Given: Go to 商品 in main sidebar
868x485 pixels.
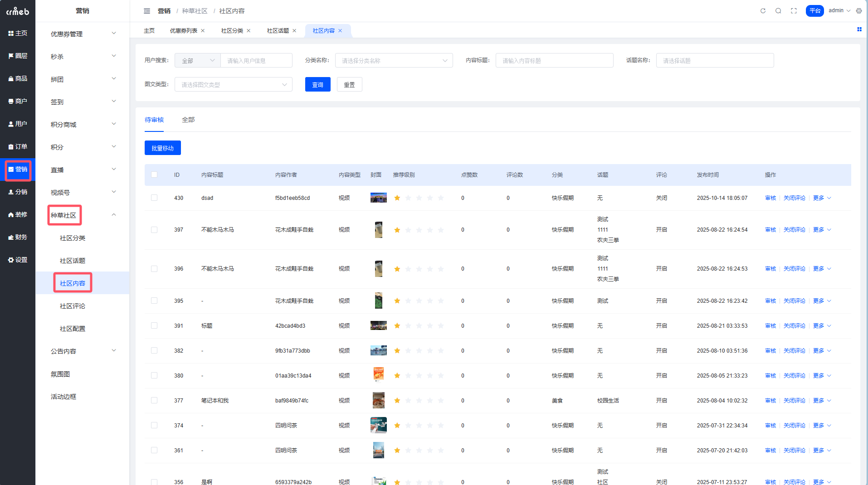Looking at the screenshot, I should point(18,78).
